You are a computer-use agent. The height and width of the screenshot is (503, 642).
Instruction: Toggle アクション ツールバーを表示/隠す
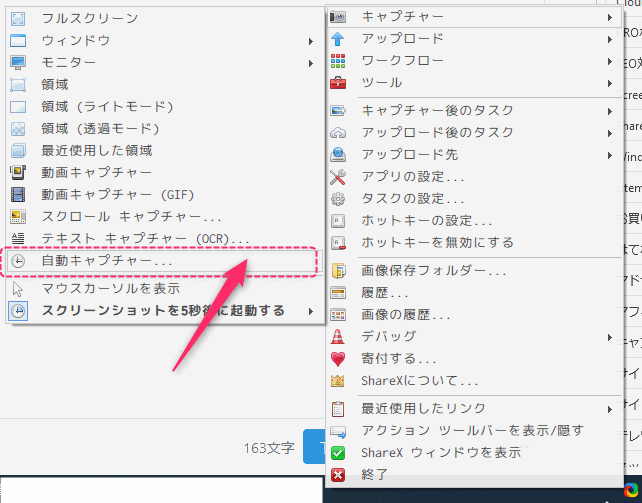pos(475,431)
